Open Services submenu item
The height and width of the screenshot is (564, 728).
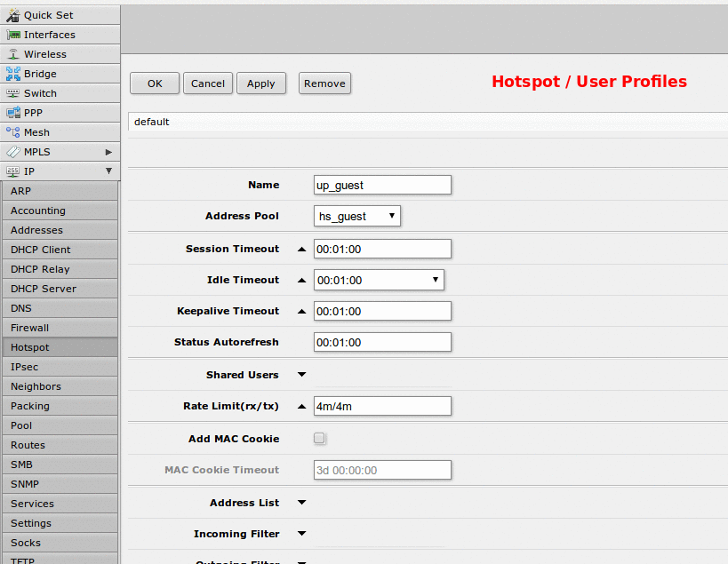point(60,504)
